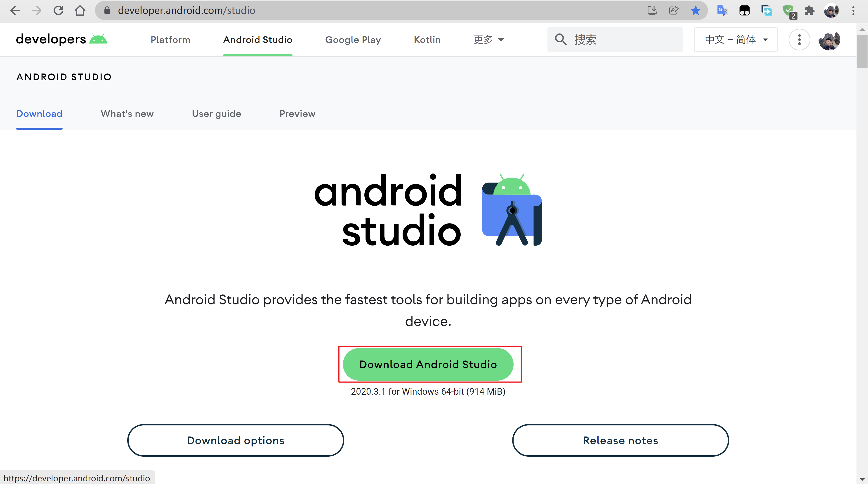The width and height of the screenshot is (868, 484).
Task: Open the browser extensions puzzle icon
Action: click(810, 10)
